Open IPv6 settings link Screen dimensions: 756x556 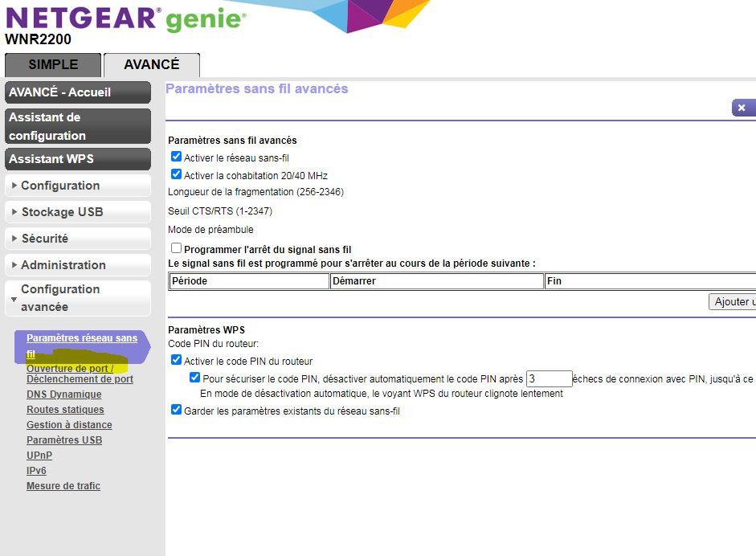36,471
